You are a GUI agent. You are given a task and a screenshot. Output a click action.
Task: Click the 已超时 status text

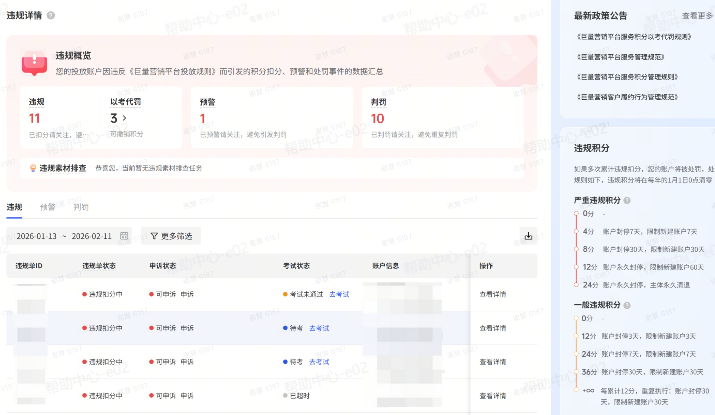[x=300, y=396]
